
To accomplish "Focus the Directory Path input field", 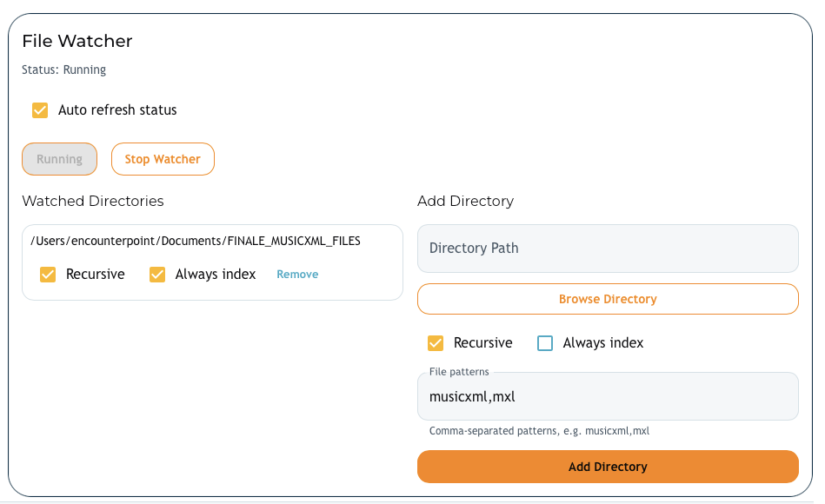I will pos(608,249).
